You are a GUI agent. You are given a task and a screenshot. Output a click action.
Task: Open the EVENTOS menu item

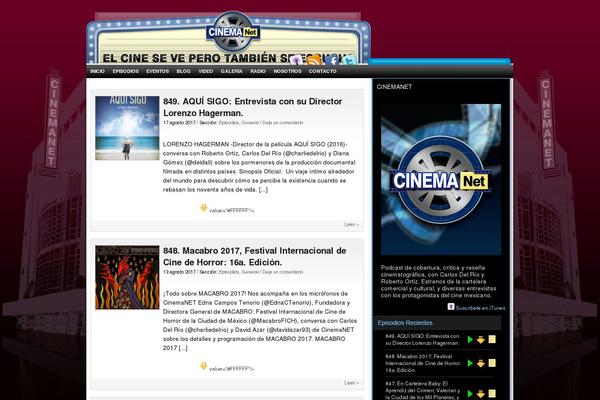[x=157, y=71]
